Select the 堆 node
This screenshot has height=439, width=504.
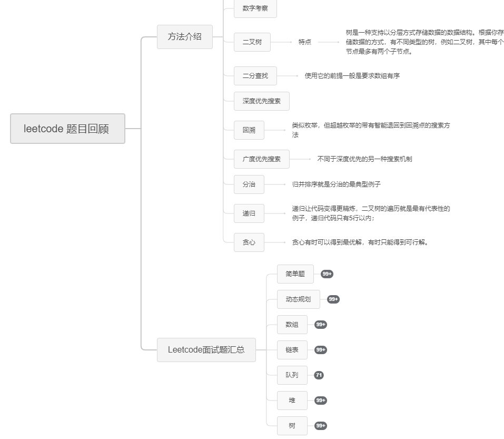click(x=292, y=401)
